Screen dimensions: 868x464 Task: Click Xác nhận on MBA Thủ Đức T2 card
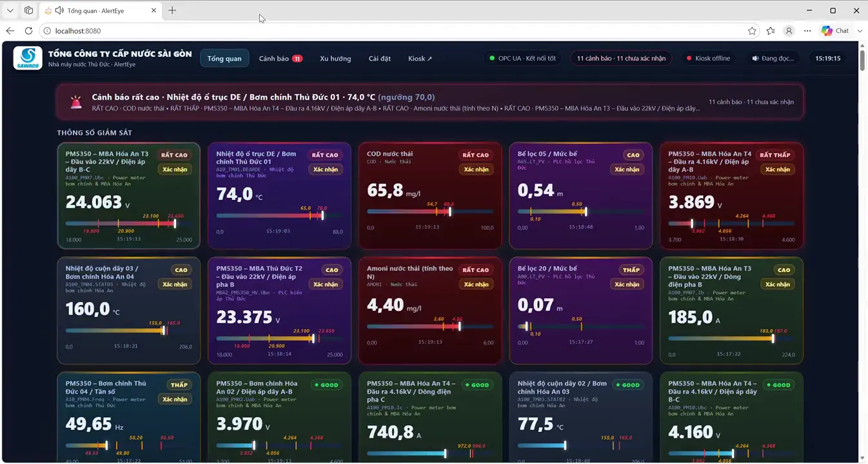click(326, 284)
